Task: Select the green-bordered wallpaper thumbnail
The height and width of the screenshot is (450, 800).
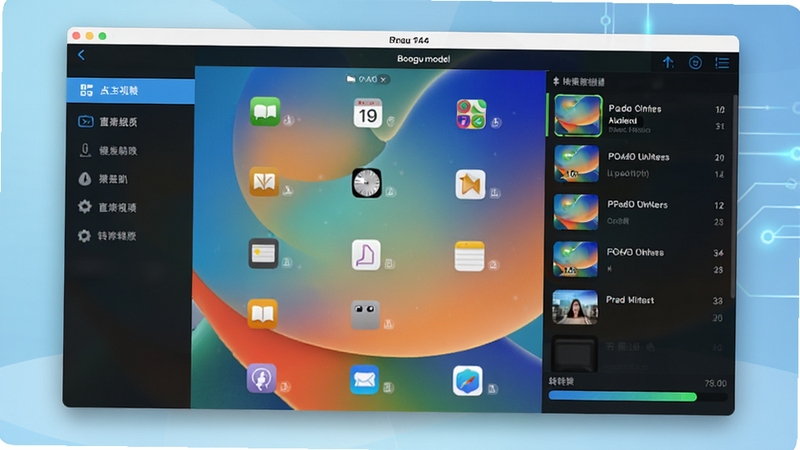Action: coord(578,115)
